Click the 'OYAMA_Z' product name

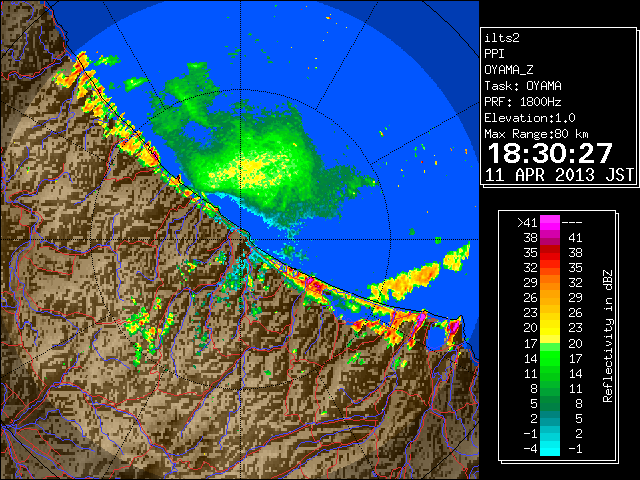click(509, 70)
